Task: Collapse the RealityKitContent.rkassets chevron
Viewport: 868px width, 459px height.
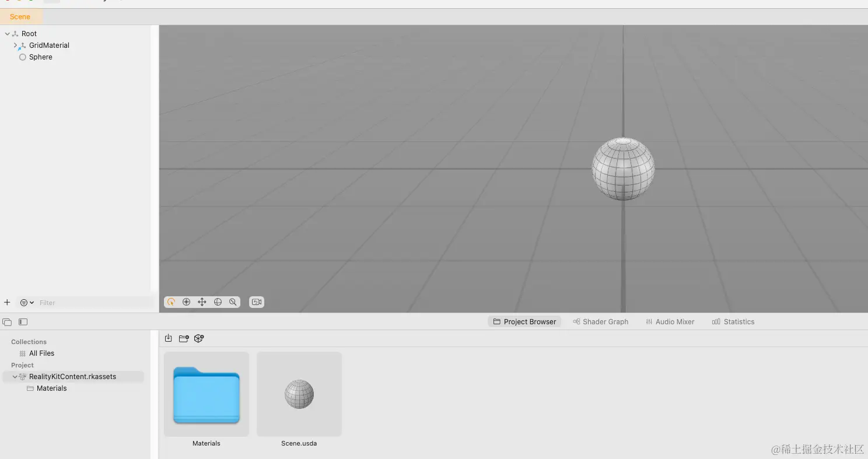Action: [x=15, y=377]
